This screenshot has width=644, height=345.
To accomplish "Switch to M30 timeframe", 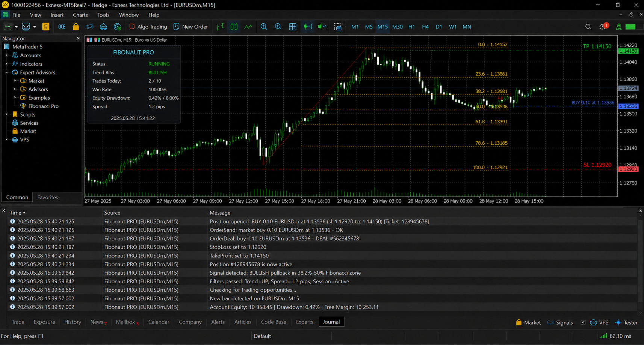I will (x=397, y=27).
